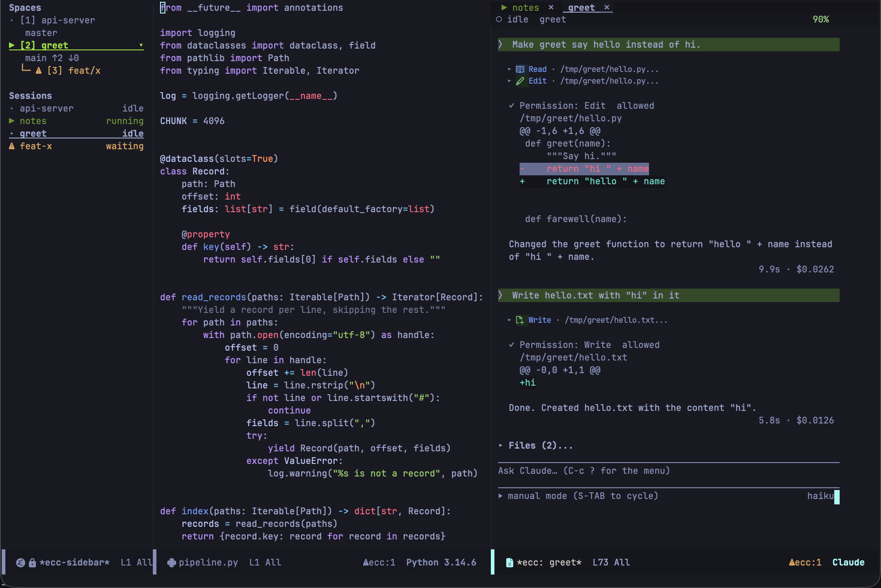Click the Permission: Edit allowed checkmark
The image size is (881, 588).
pos(512,106)
